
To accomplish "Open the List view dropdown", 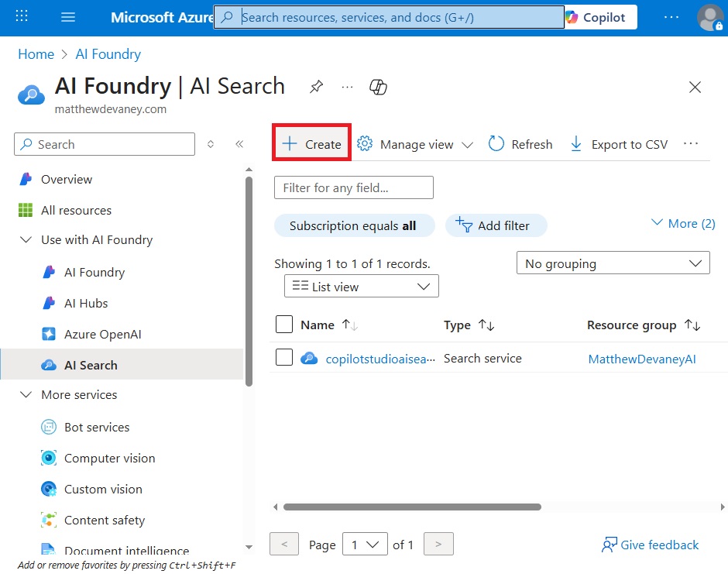I will (x=361, y=286).
